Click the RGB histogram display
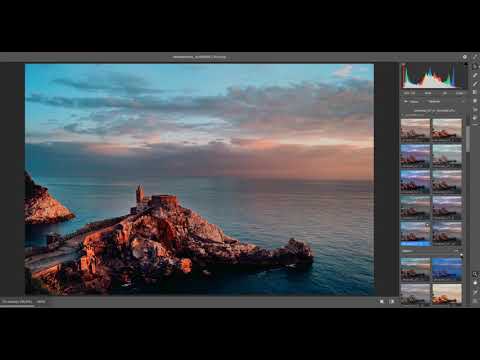The height and width of the screenshot is (360, 480). 433,76
